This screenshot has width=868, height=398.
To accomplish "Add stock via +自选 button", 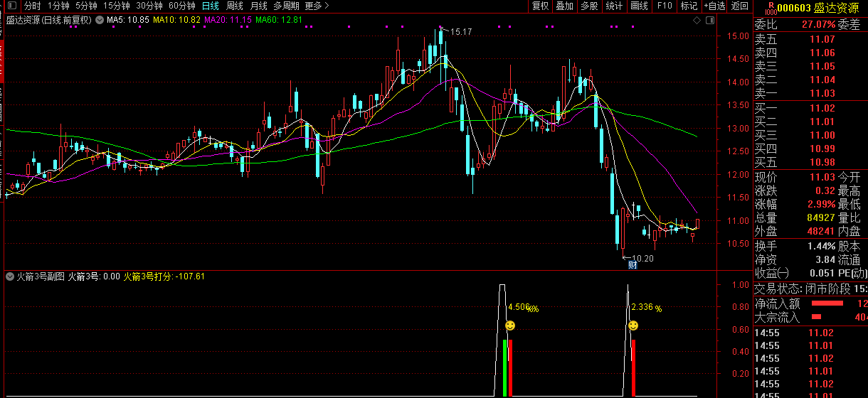I will [x=714, y=6].
